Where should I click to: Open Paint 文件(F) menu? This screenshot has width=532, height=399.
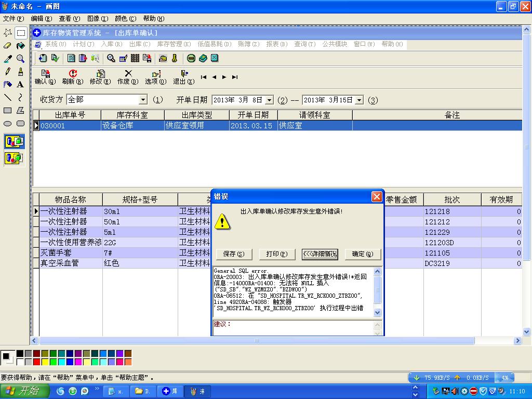[x=14, y=19]
